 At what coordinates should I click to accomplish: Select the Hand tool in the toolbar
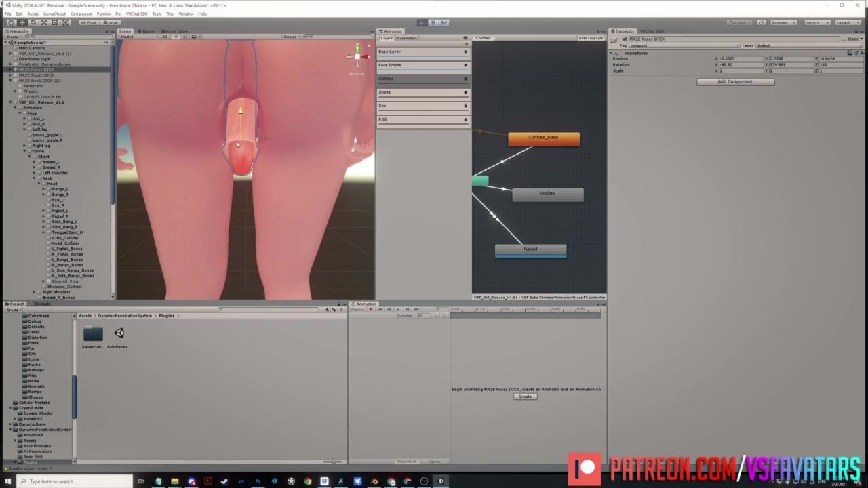tap(11, 22)
